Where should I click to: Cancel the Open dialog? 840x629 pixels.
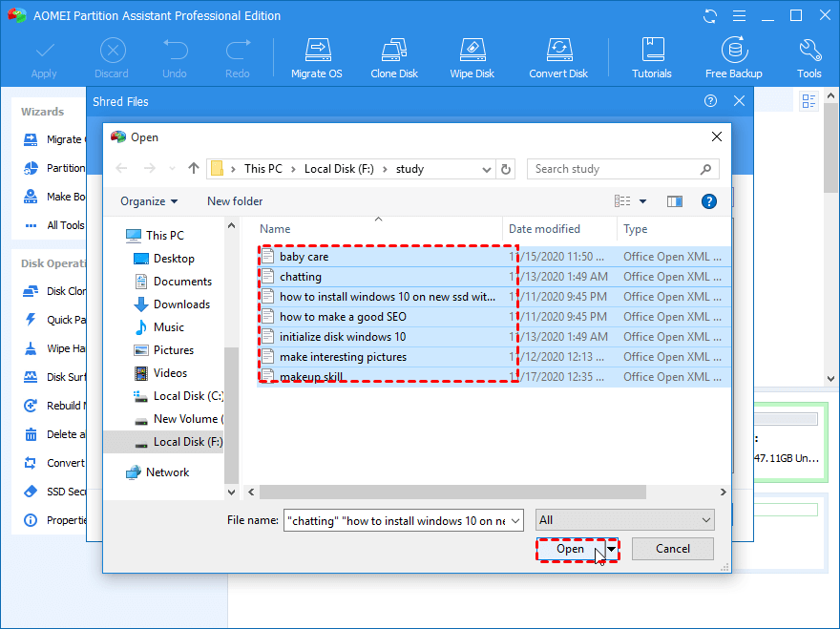672,549
